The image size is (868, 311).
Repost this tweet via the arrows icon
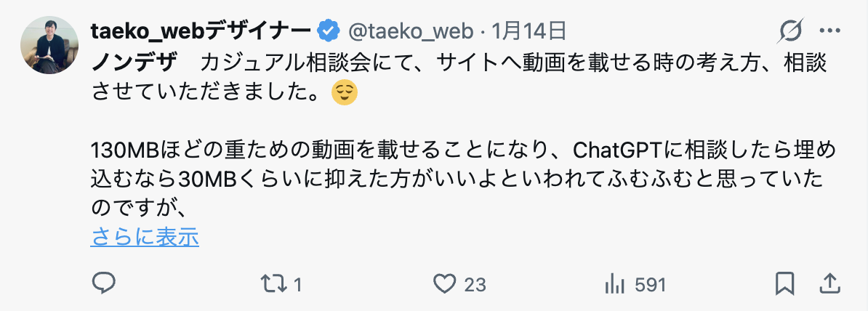click(273, 283)
